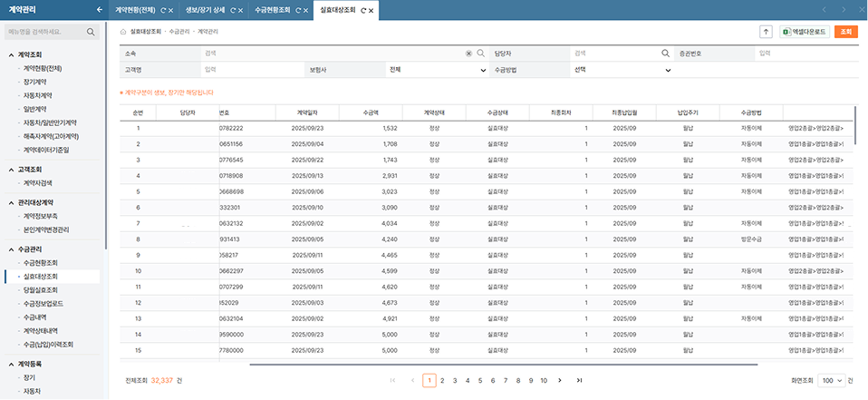
Task: Go to the next page arrow
Action: click(560, 380)
